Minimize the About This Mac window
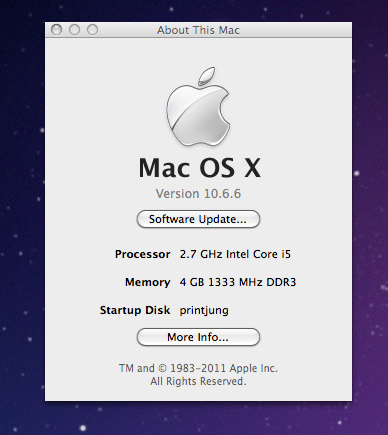Screen dimensions: 388x435 pyautogui.click(x=74, y=30)
